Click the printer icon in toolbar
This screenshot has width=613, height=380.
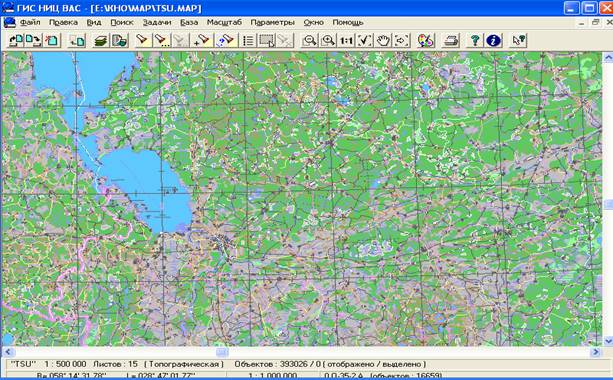[451, 40]
